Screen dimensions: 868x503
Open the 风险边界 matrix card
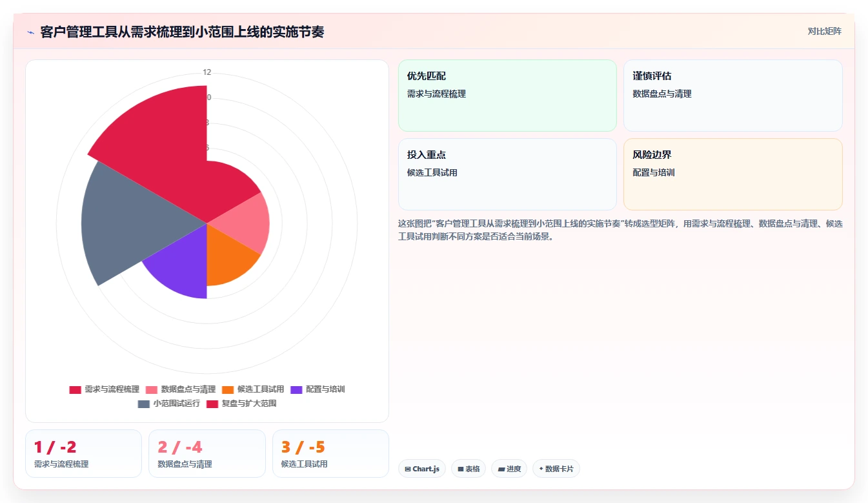(733, 174)
